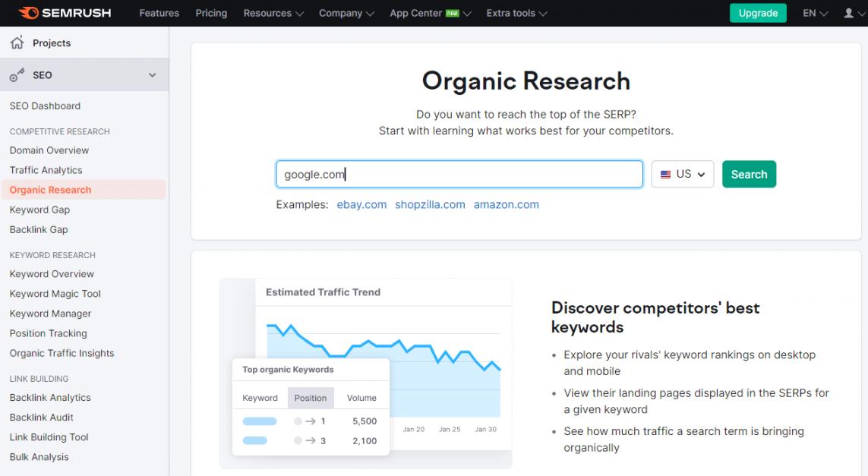
Task: Click the US flag icon
Action: point(665,175)
